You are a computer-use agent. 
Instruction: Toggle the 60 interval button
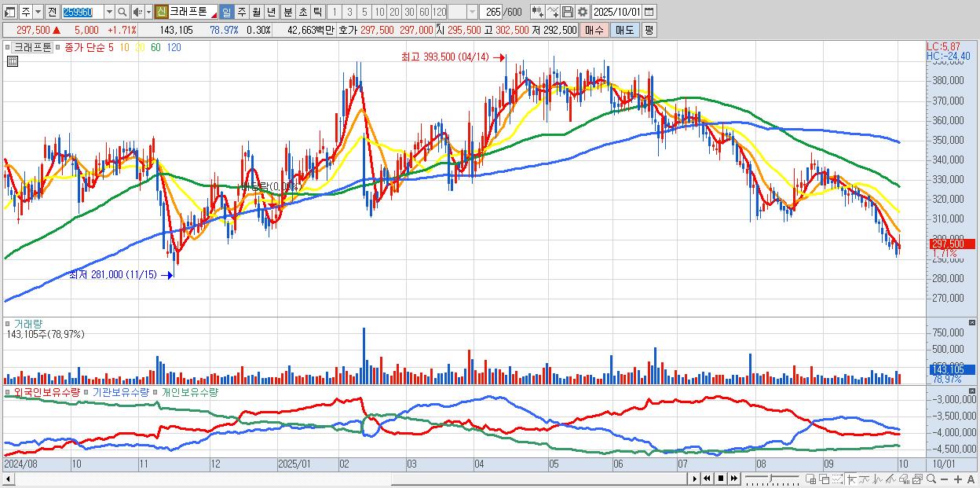[x=424, y=12]
